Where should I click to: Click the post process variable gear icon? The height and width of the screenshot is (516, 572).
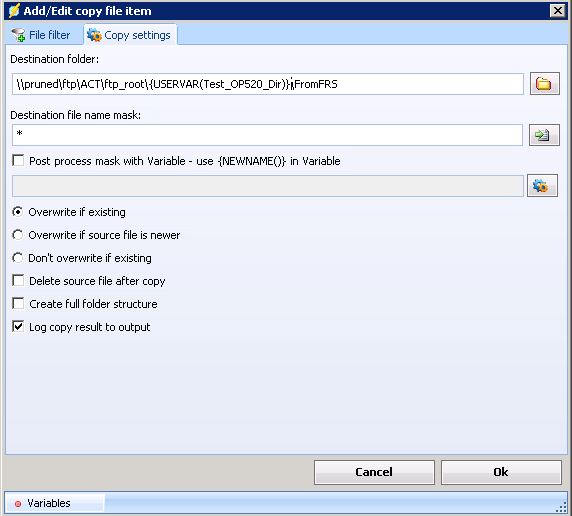(x=542, y=185)
